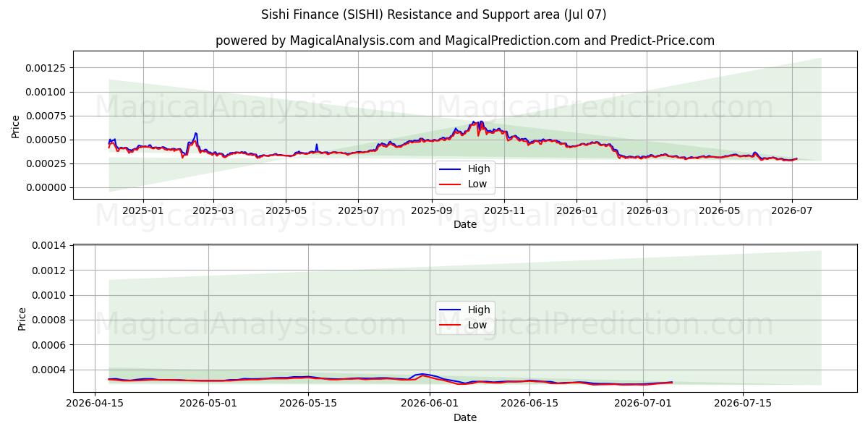Click the 'Date' axis label under the bottom chart
The image size is (868, 434).
(x=465, y=417)
